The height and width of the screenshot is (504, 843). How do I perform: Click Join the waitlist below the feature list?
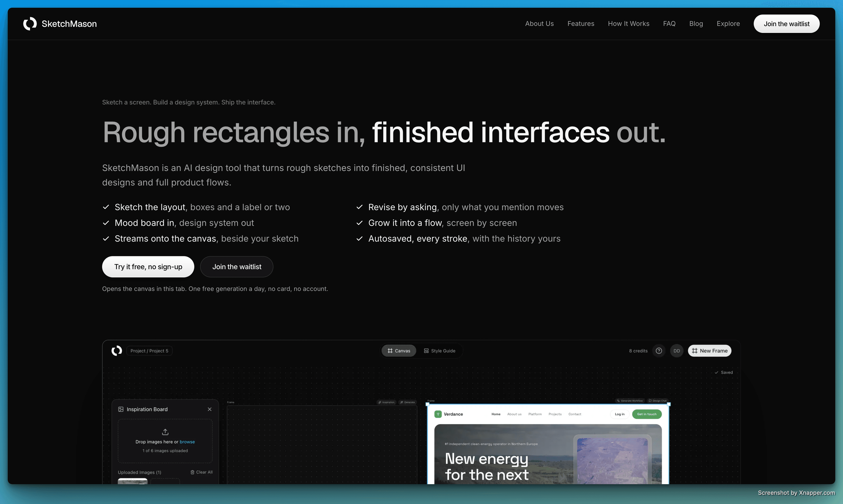(x=237, y=267)
